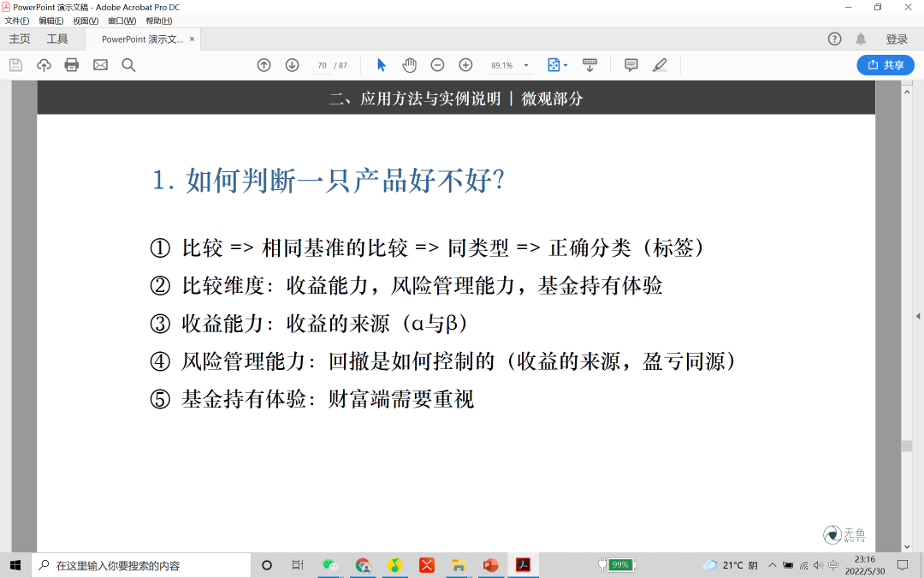924x578 pixels.
Task: Open the 文件 menu
Action: tap(18, 21)
